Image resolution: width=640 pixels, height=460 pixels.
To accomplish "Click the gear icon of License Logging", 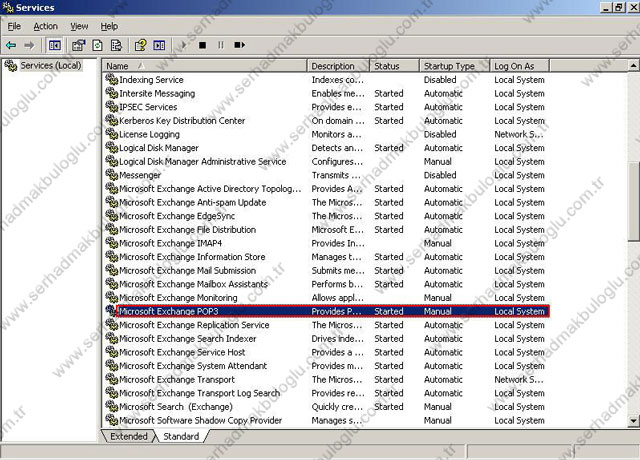I will click(x=111, y=134).
